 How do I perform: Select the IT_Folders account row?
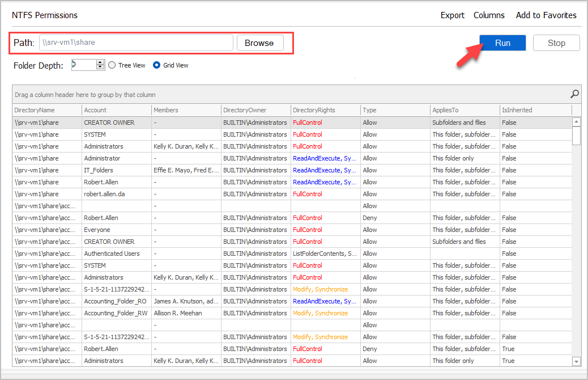click(x=99, y=170)
